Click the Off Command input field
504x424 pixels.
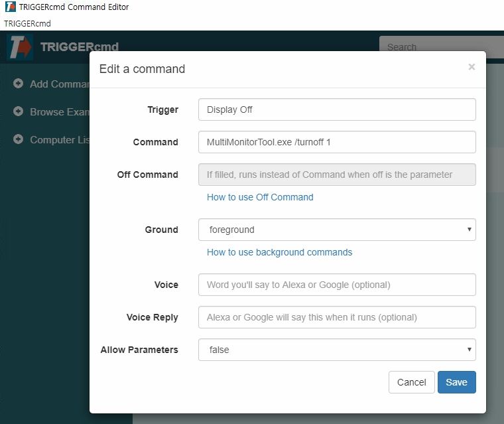337,175
